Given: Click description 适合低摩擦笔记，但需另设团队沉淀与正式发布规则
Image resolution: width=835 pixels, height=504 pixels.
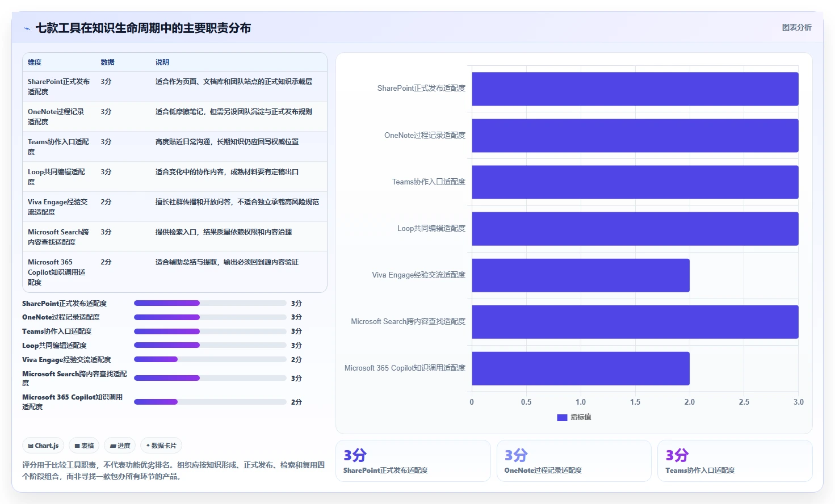Looking at the screenshot, I should click(234, 111).
